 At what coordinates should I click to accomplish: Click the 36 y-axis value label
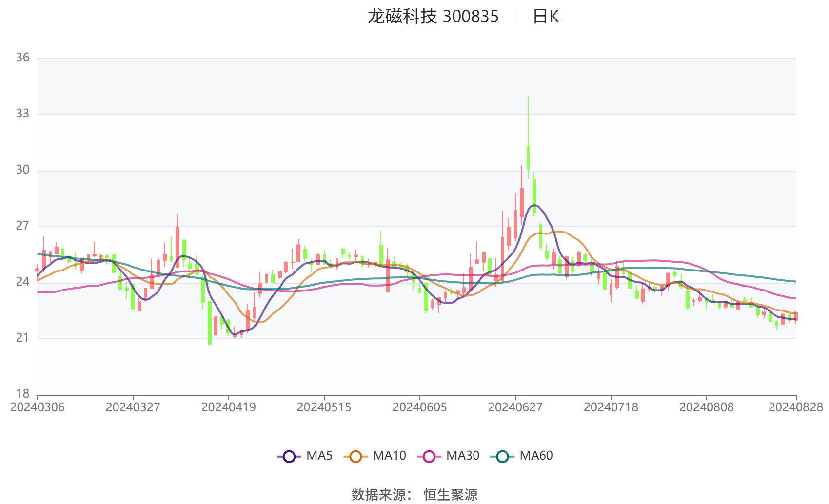pos(22,58)
